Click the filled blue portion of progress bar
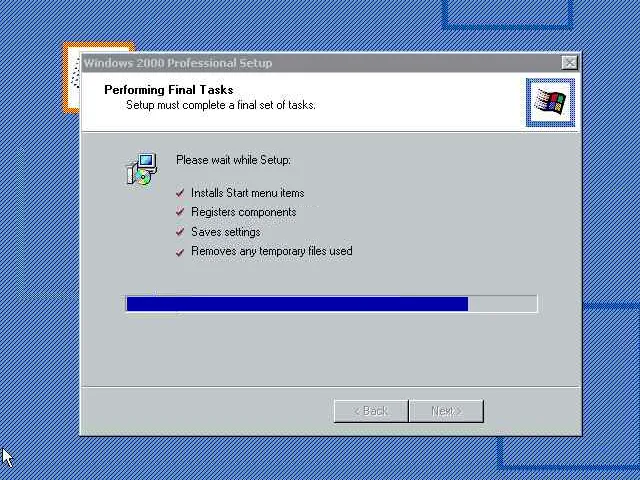 (297, 304)
